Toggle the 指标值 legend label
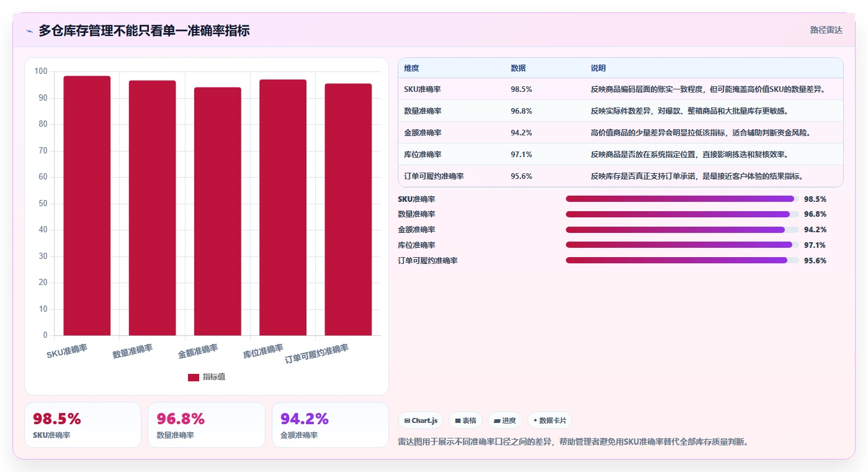This screenshot has width=868, height=472. click(x=214, y=377)
